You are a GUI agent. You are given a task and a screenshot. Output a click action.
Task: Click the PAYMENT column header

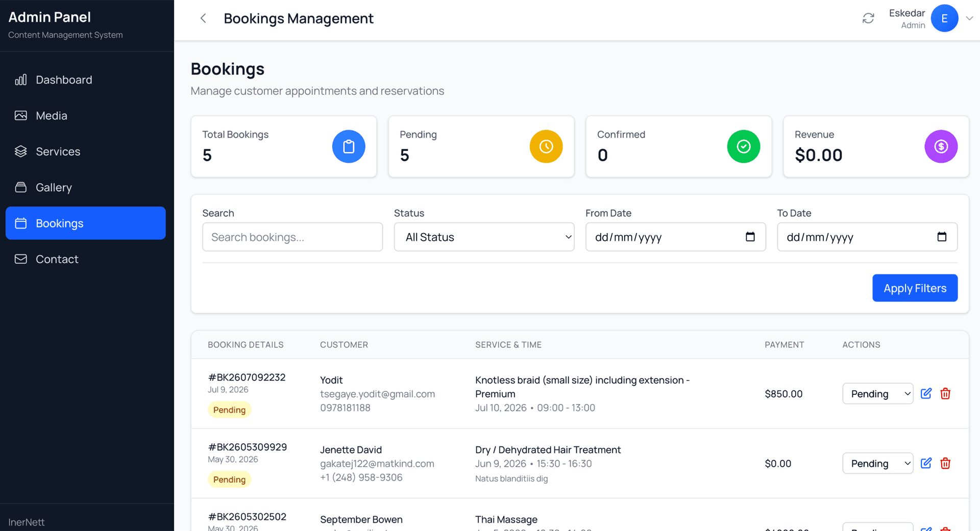(784, 345)
